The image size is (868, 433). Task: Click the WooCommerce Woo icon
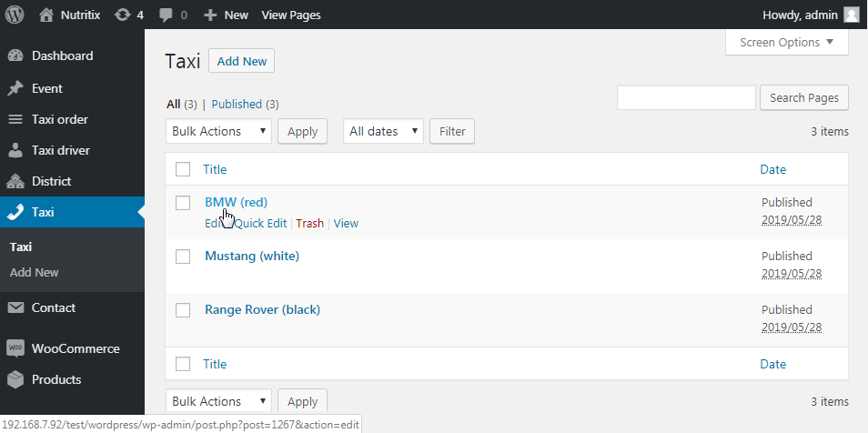[x=15, y=348]
